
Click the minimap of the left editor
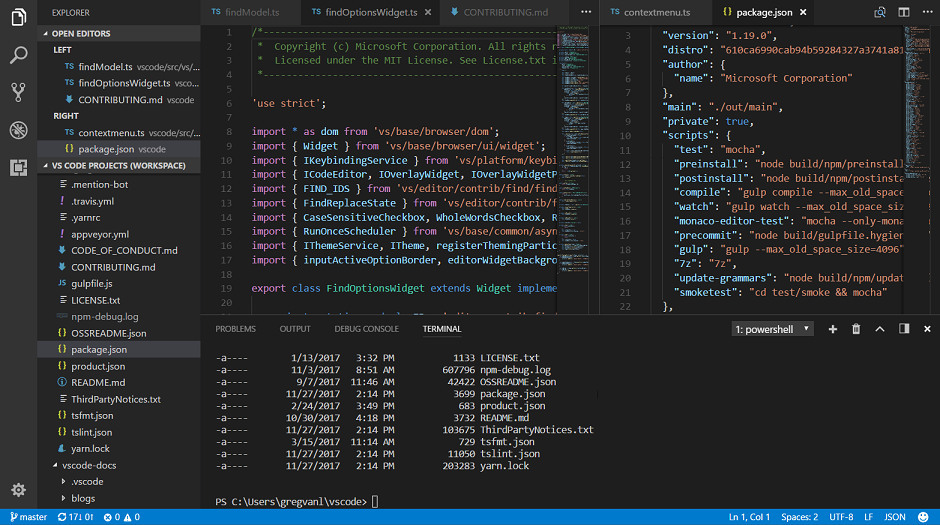click(x=574, y=169)
